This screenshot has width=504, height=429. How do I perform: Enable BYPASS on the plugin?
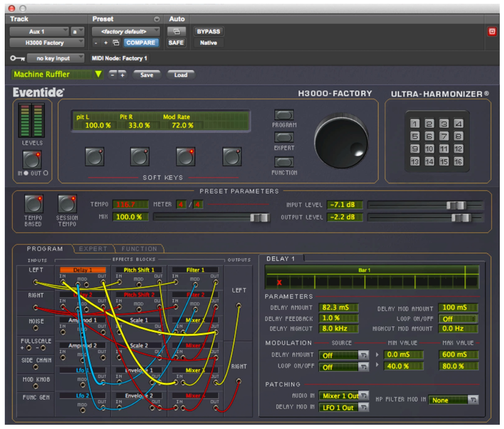pyautogui.click(x=208, y=31)
